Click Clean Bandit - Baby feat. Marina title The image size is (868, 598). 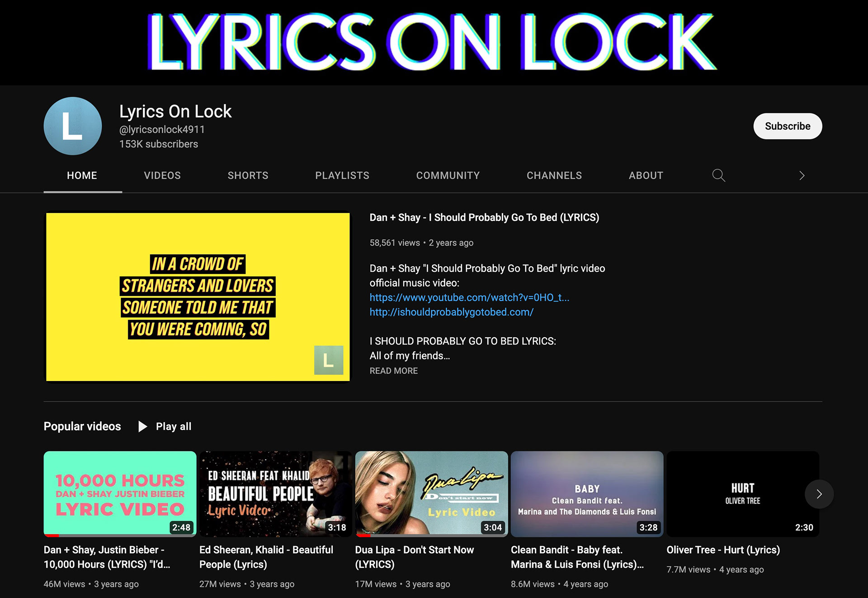click(x=577, y=557)
